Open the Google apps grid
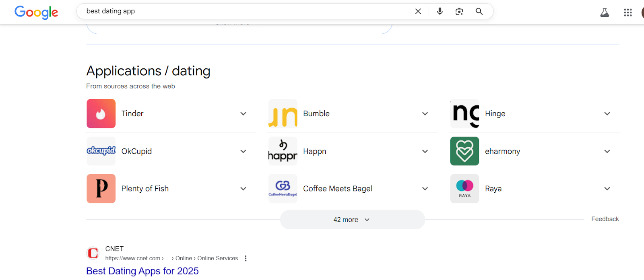644x280 pixels. [x=628, y=12]
